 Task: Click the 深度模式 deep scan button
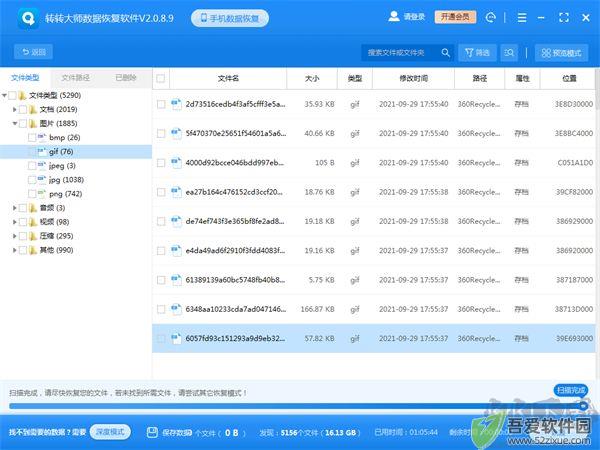[110, 432]
